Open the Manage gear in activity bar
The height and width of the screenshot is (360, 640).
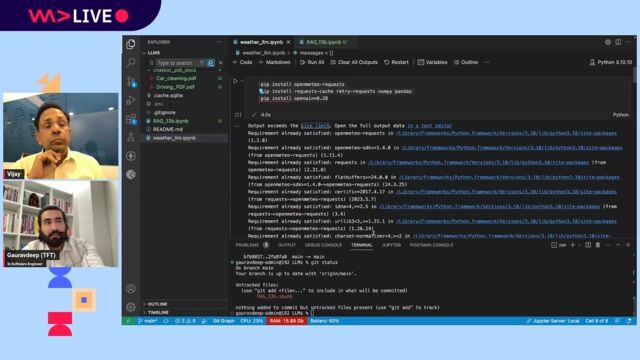tap(131, 307)
